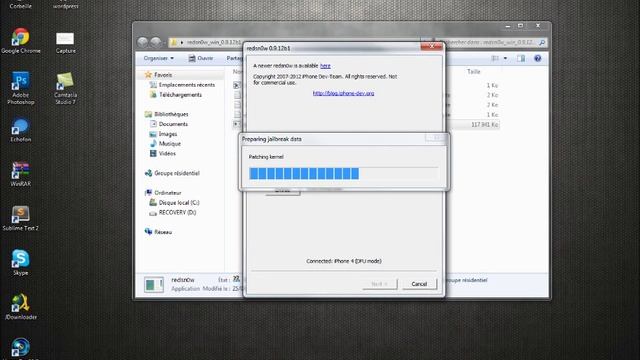The width and height of the screenshot is (640, 360).
Task: Open Google Chrome desktop shortcut
Action: [20, 40]
